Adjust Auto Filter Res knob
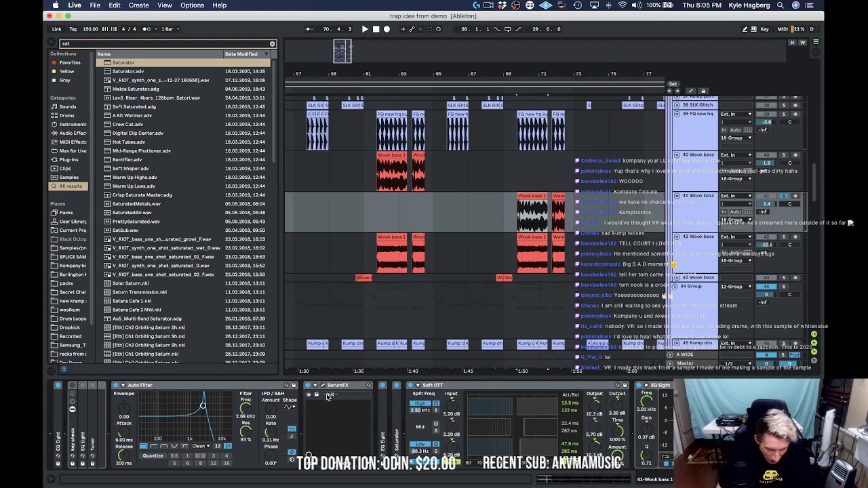This screenshot has height=488, width=868. click(x=245, y=431)
